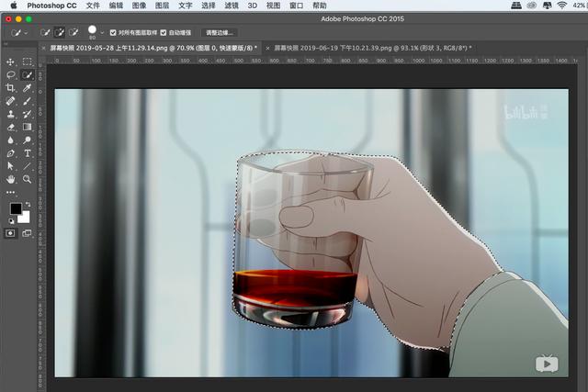Open the 文字 (Type) menu
Screen dimensions: 588x392
click(x=186, y=6)
